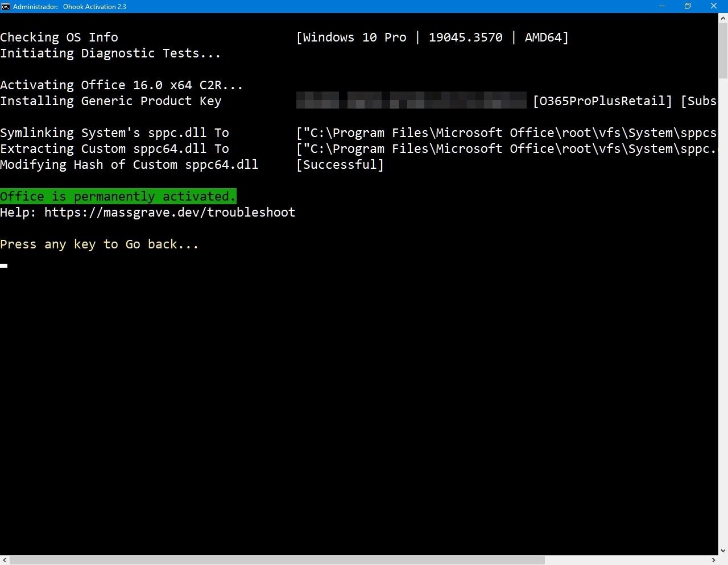Viewport: 728px width, 565px height.
Task: Click the window title 'Ohook Activation 2.3'
Action: point(94,7)
